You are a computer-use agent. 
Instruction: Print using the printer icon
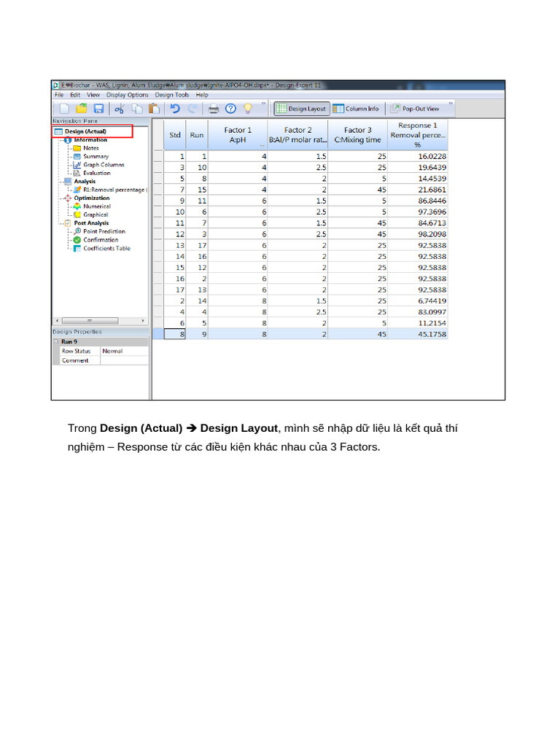pos(214,109)
